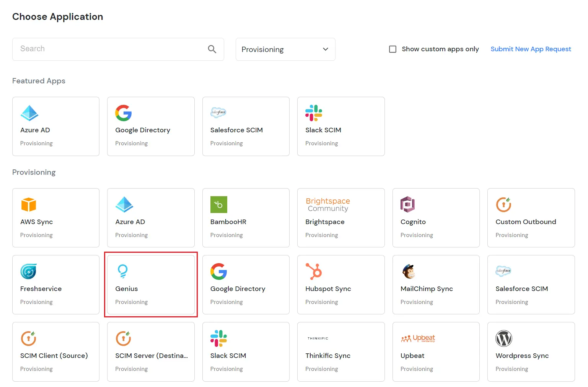Click the Custom Outbound icon

click(504, 205)
